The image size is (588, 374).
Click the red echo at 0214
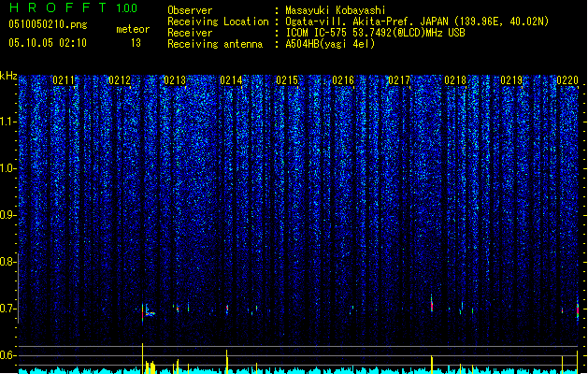pyautogui.click(x=227, y=309)
